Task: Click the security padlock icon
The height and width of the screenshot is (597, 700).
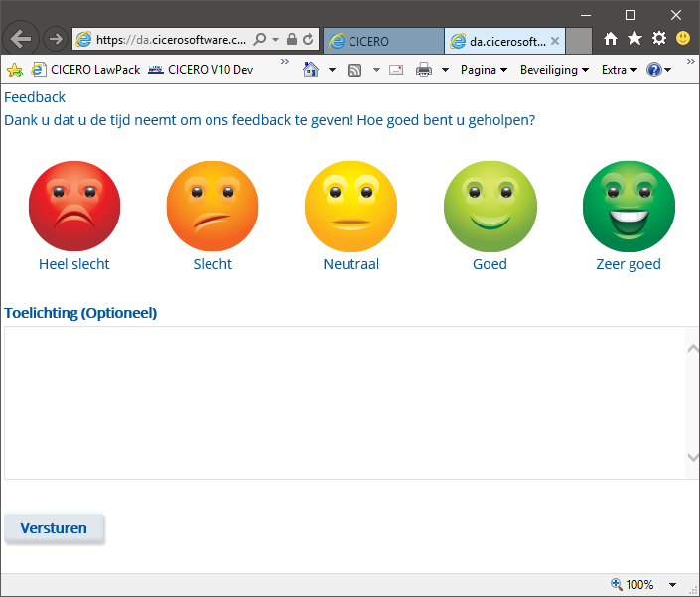Action: (x=292, y=40)
